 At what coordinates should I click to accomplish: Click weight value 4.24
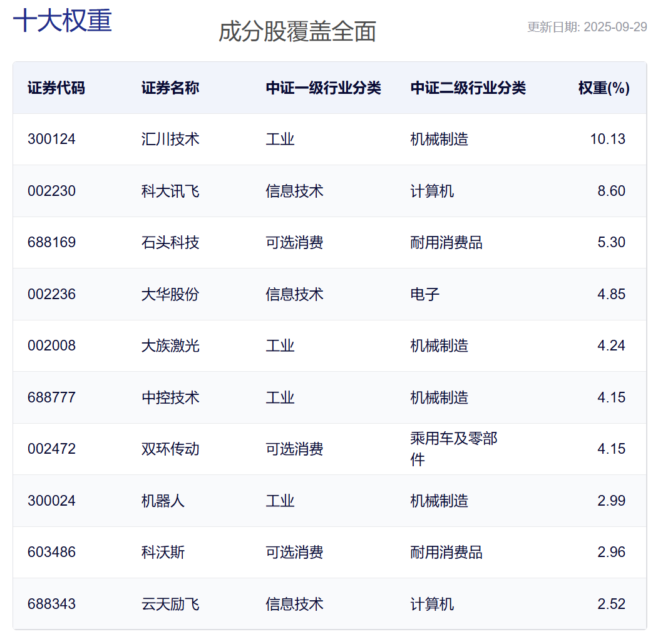click(x=612, y=345)
